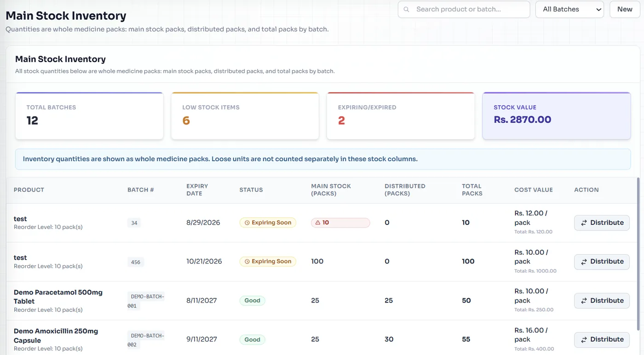Select the Expiring/Expired summary card
This screenshot has height=355, width=644.
click(400, 116)
